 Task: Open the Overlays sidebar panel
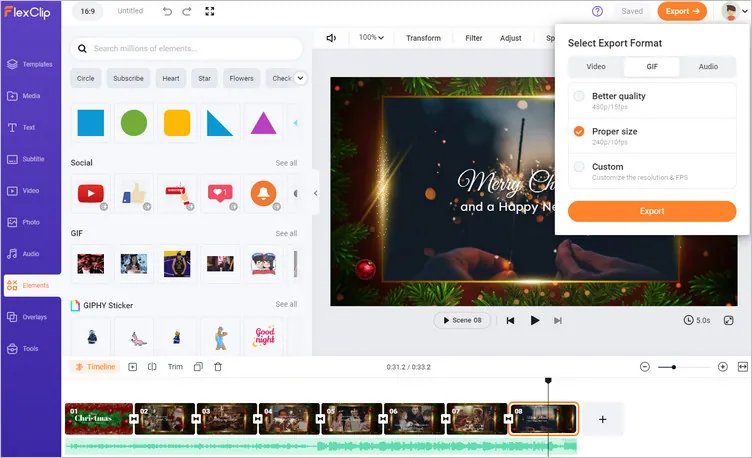point(27,317)
